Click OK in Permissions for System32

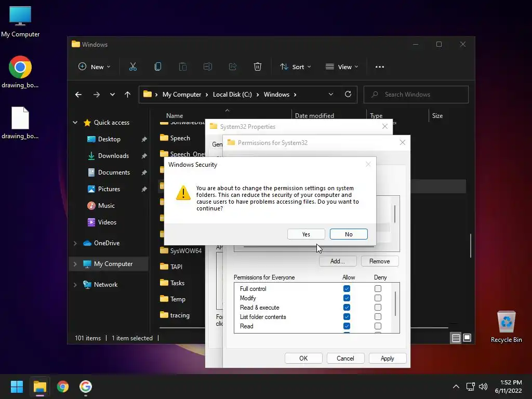(x=303, y=358)
